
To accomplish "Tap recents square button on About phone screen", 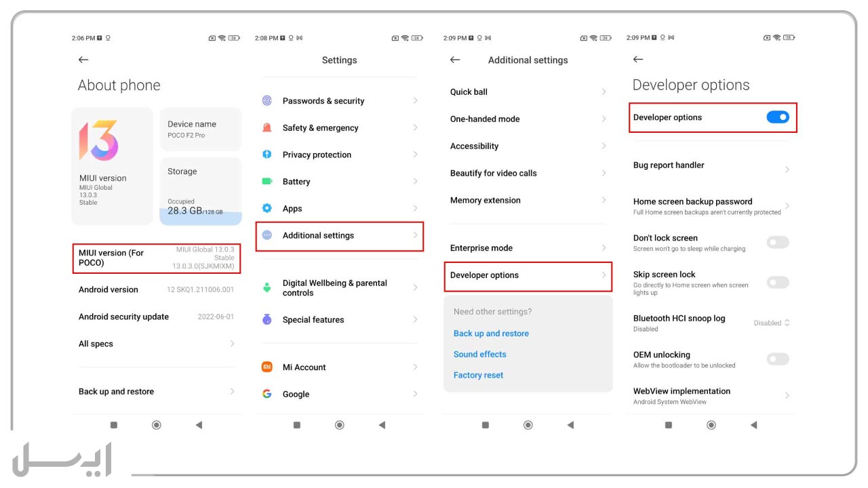I will pyautogui.click(x=114, y=425).
